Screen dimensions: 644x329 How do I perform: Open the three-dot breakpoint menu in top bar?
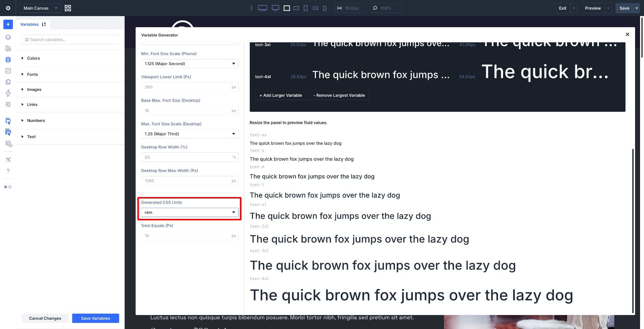coord(251,8)
